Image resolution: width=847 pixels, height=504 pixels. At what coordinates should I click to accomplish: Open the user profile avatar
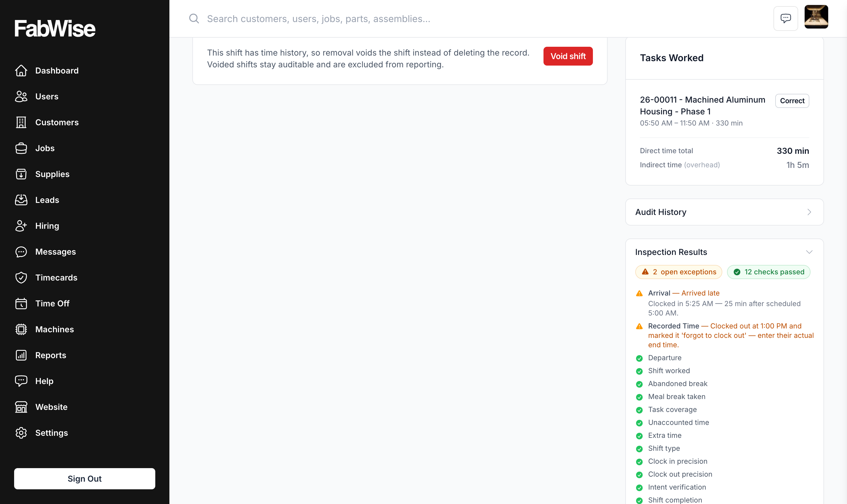[x=816, y=17]
